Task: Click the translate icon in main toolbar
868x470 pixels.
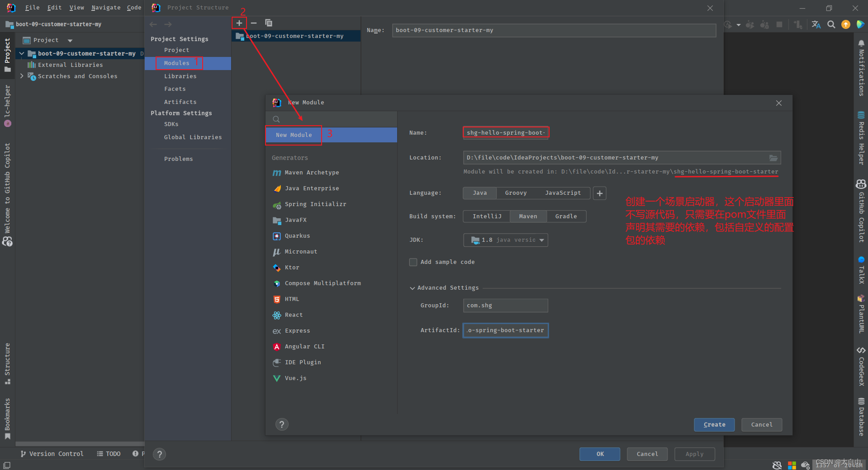Action: click(x=816, y=24)
